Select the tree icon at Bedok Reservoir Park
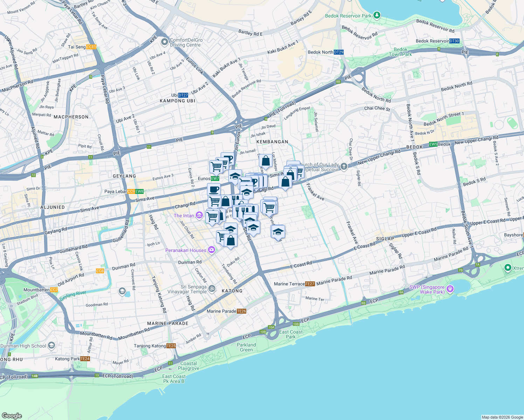The image size is (524, 420). (x=377, y=15)
